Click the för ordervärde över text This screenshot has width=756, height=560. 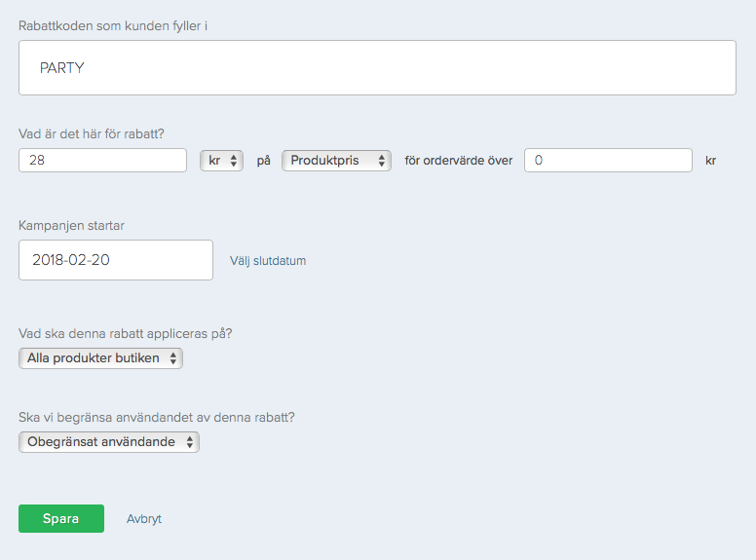pyautogui.click(x=458, y=161)
